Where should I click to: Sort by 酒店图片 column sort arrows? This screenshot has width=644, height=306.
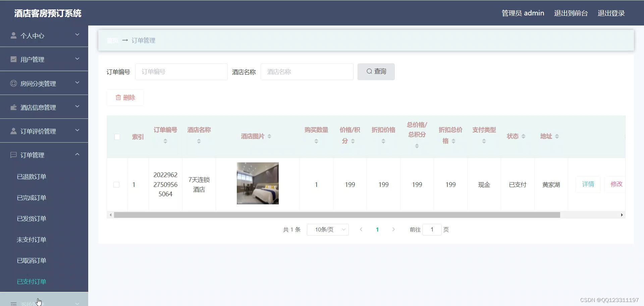click(x=269, y=136)
